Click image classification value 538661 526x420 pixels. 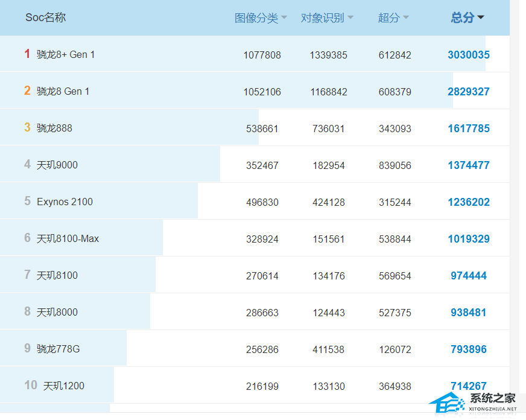point(262,129)
